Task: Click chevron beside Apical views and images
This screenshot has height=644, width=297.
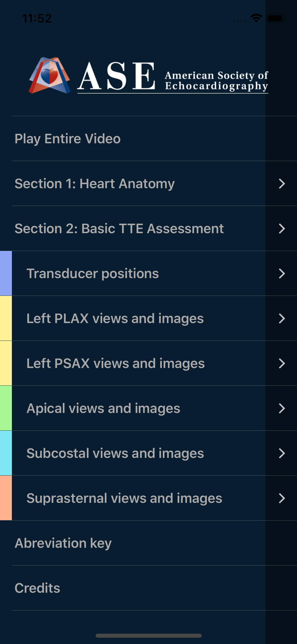Action: 282,408
